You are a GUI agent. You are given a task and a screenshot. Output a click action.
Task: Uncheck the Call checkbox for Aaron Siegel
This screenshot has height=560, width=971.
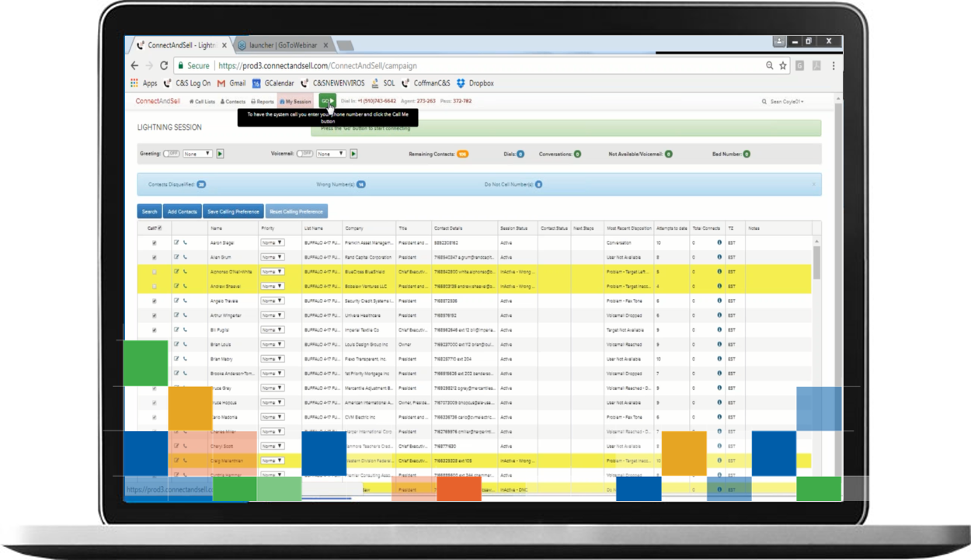[154, 243]
